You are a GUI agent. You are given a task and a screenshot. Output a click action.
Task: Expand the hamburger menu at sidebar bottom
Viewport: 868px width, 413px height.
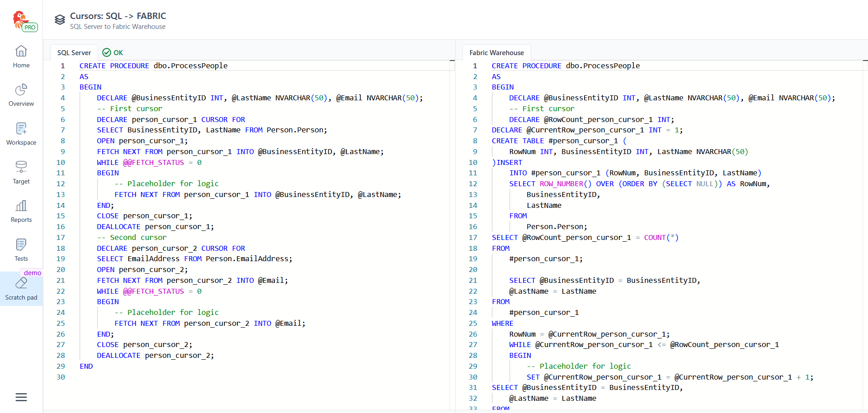pyautogui.click(x=21, y=397)
